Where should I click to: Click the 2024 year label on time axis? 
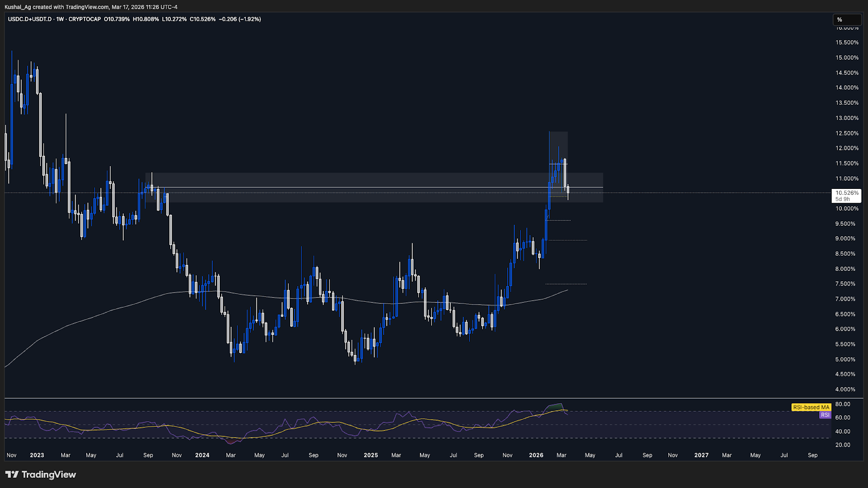[x=202, y=455]
